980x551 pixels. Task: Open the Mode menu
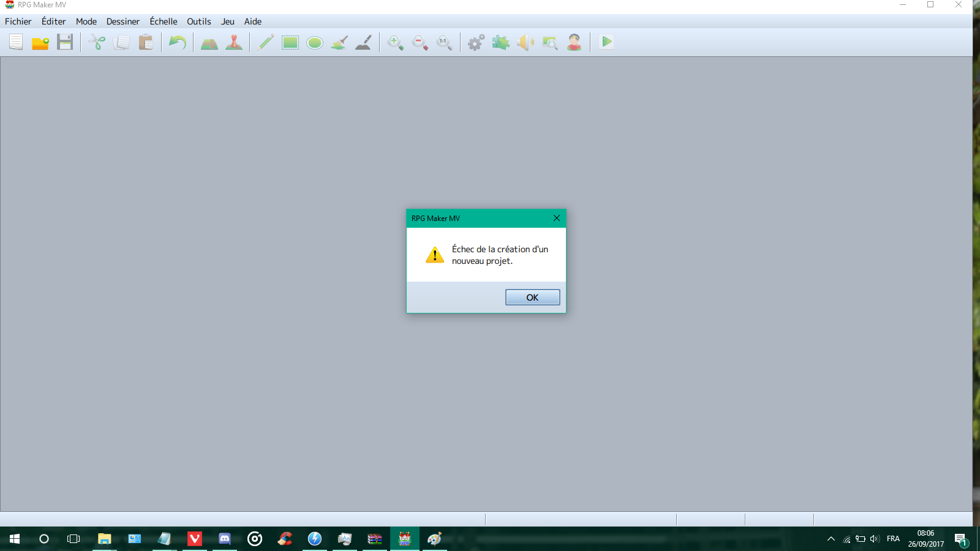[x=86, y=21]
